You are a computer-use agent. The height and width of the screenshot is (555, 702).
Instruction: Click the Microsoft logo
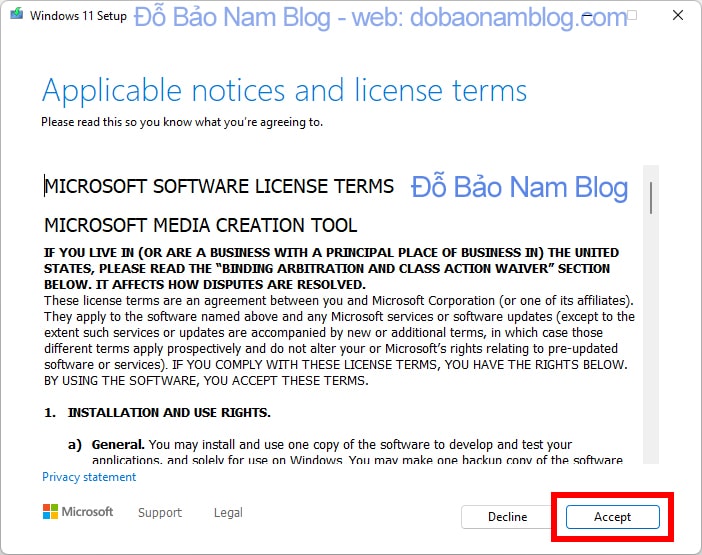78,512
